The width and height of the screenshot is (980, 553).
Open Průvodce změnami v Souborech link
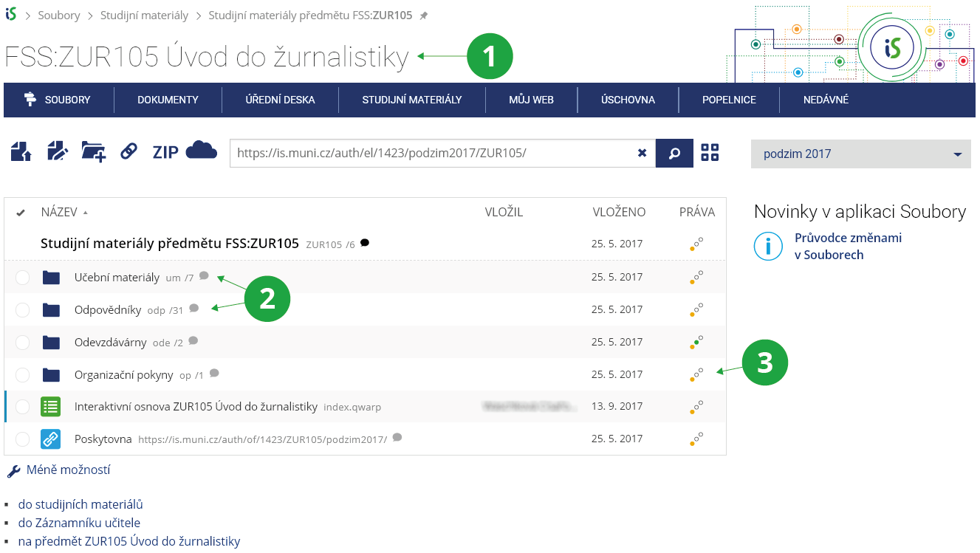coord(848,246)
